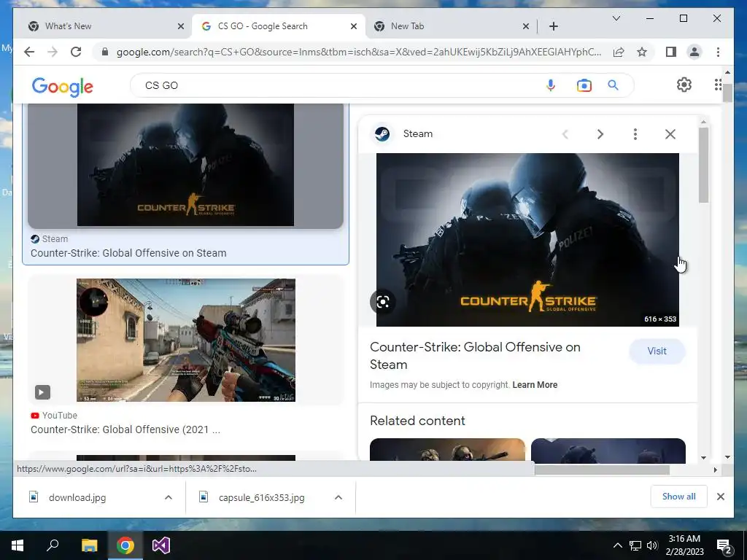Click the video play badge on YouTube thumbnail
Screen dimensions: 747x560
[x=42, y=392]
